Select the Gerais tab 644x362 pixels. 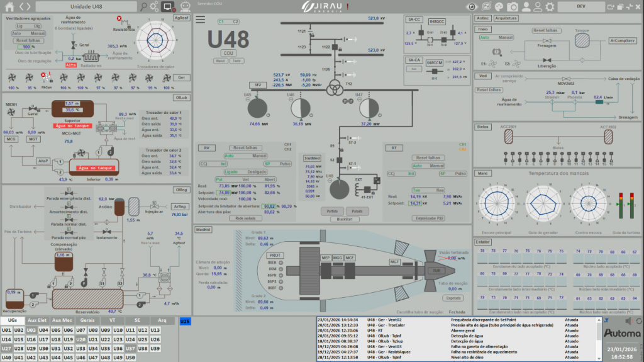[88, 320]
